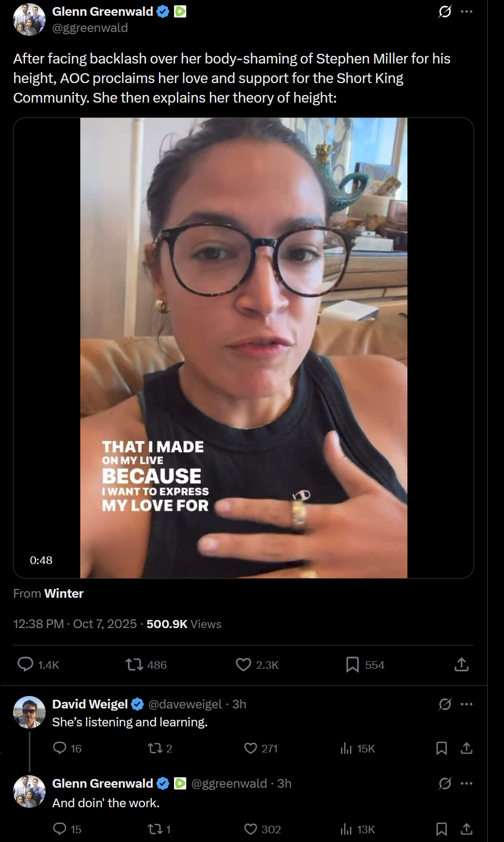Share Greenwald's 'And doin' the work' reply

pos(466,829)
